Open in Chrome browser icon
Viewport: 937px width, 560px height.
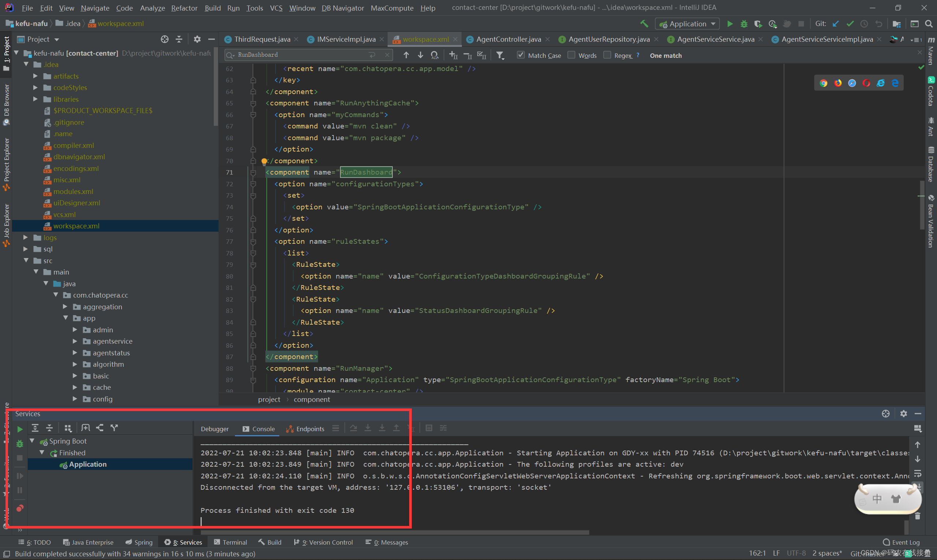(x=824, y=83)
